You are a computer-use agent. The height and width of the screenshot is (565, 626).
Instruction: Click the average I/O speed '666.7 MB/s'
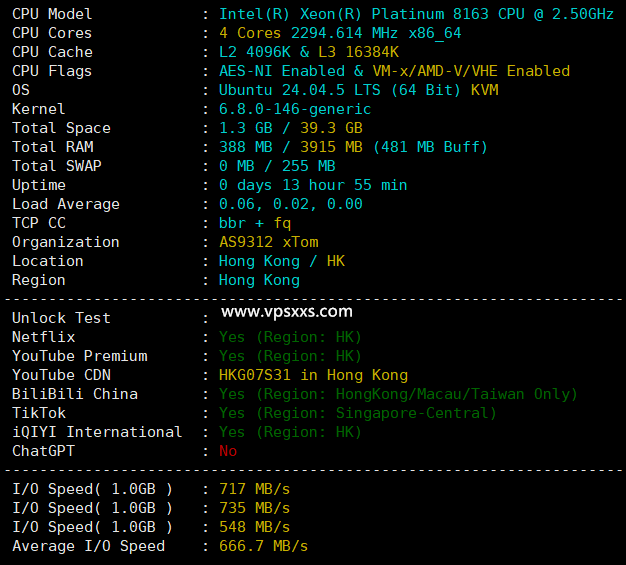pos(263,546)
